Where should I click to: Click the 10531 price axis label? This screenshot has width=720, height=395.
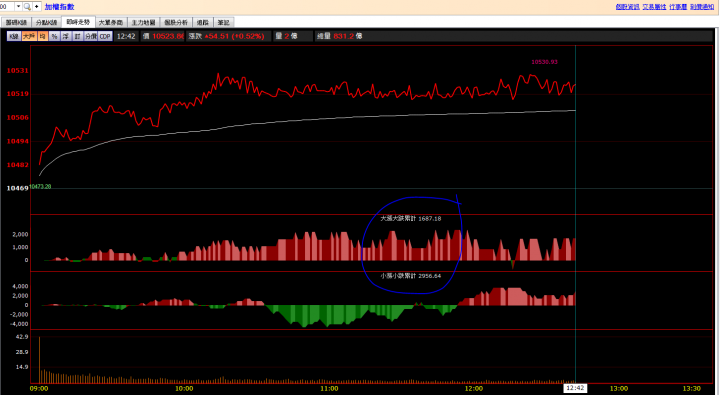point(17,71)
